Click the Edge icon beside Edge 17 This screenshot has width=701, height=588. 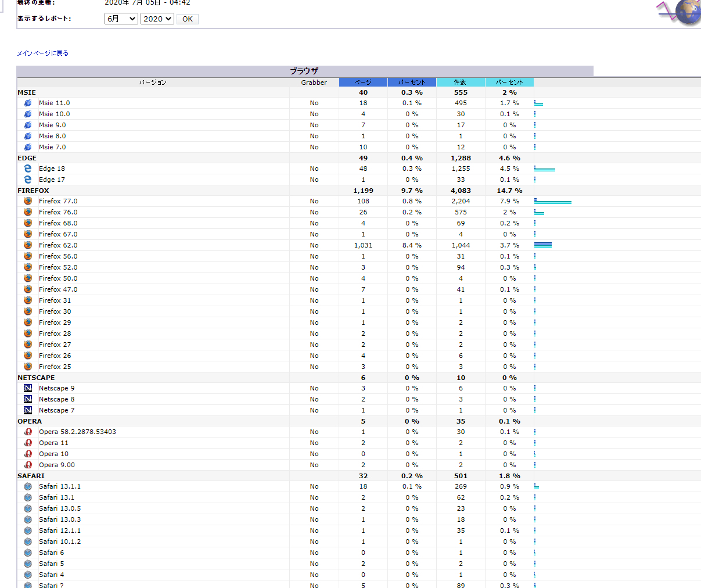point(28,180)
